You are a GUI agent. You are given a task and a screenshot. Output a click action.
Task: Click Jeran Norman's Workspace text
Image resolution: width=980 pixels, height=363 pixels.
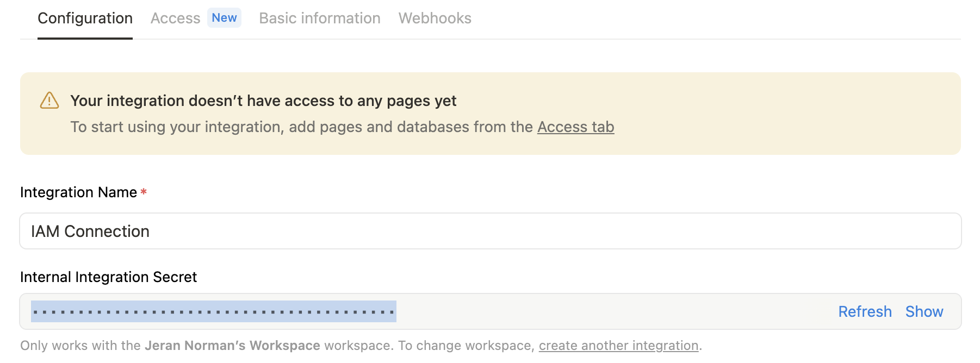coord(232,345)
